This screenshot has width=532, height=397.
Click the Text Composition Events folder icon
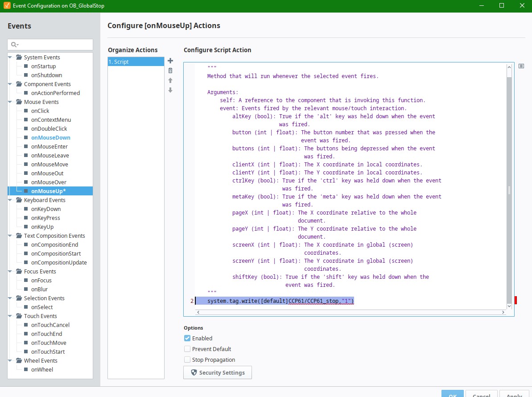pyautogui.click(x=19, y=236)
